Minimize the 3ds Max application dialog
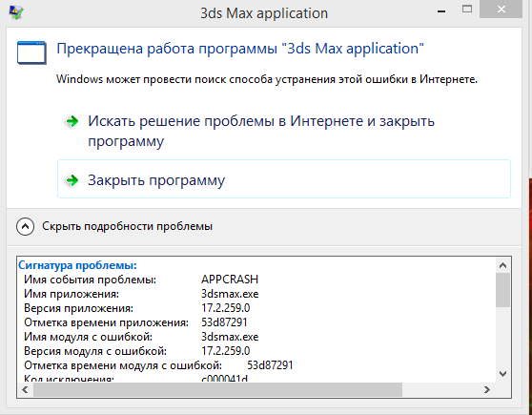 click(x=441, y=11)
